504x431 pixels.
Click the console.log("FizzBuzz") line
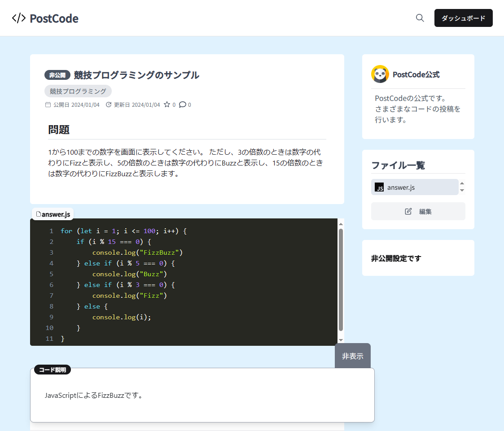point(137,253)
